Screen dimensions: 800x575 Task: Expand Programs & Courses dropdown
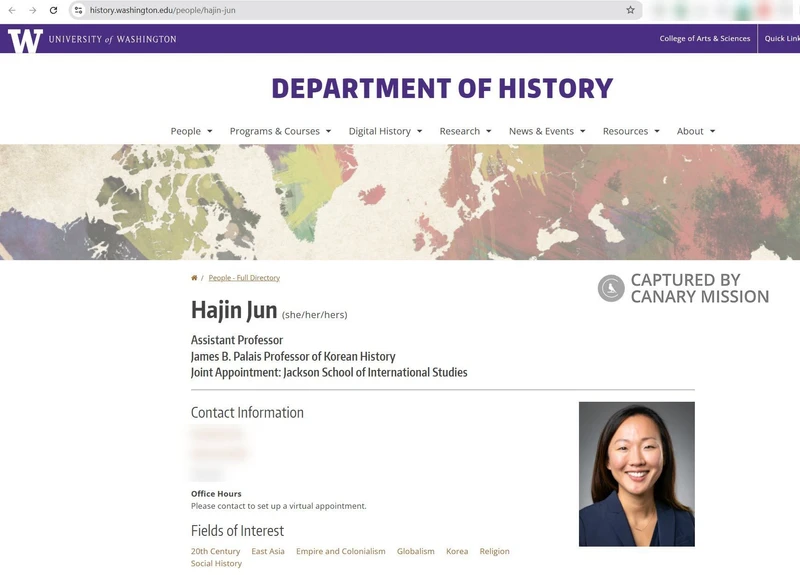(x=280, y=131)
